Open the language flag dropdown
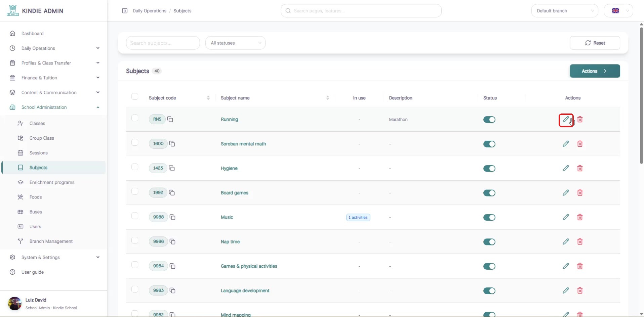 pyautogui.click(x=618, y=11)
